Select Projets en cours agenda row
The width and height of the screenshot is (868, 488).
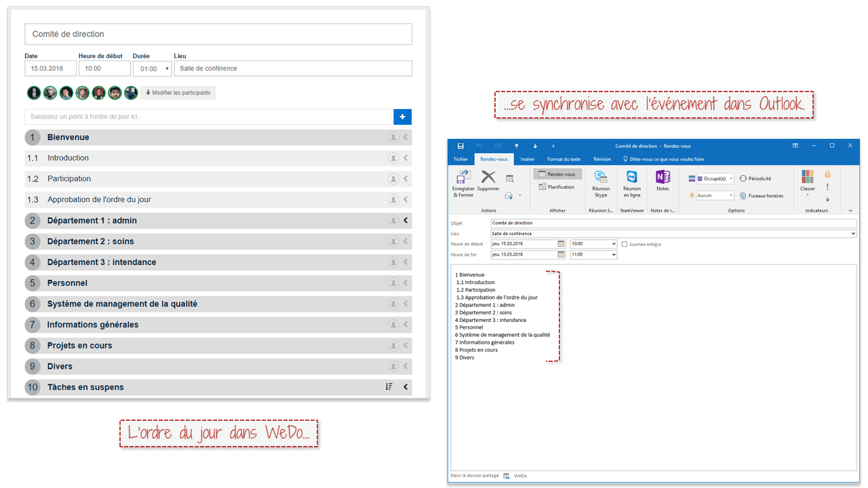click(x=218, y=346)
